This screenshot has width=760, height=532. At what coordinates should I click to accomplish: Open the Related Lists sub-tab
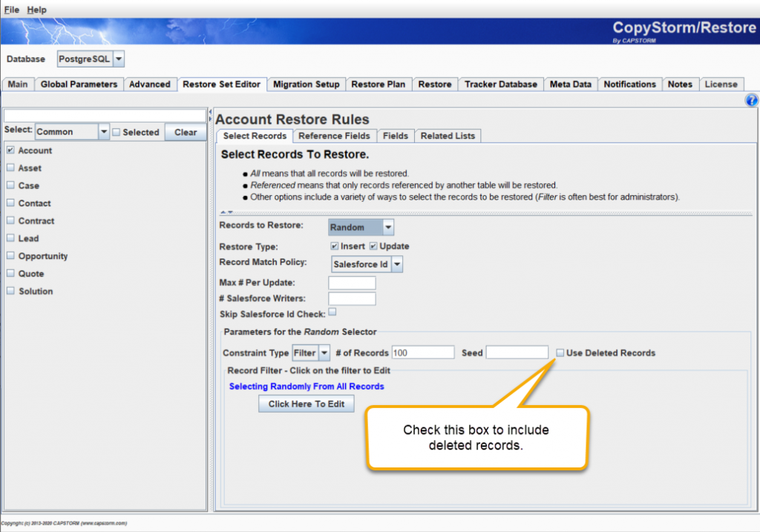pyautogui.click(x=448, y=136)
